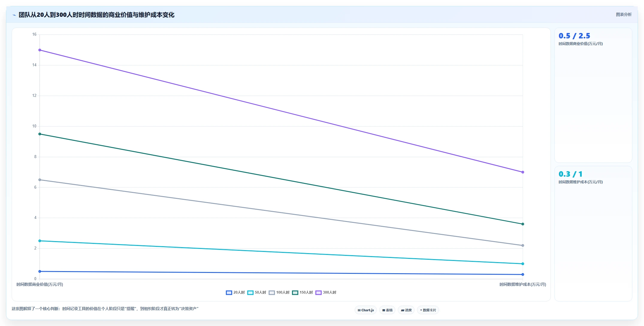Click the y-axis tick label 10
644x326 pixels.
tap(34, 126)
